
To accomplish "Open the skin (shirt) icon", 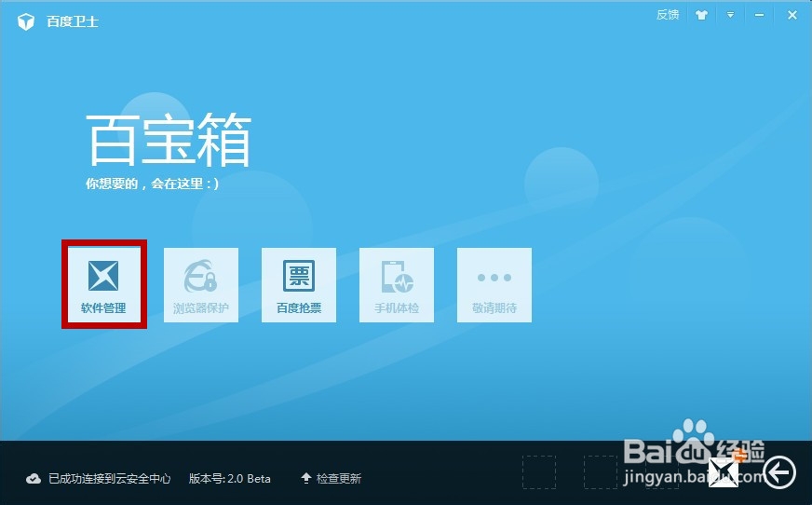I will click(x=702, y=15).
